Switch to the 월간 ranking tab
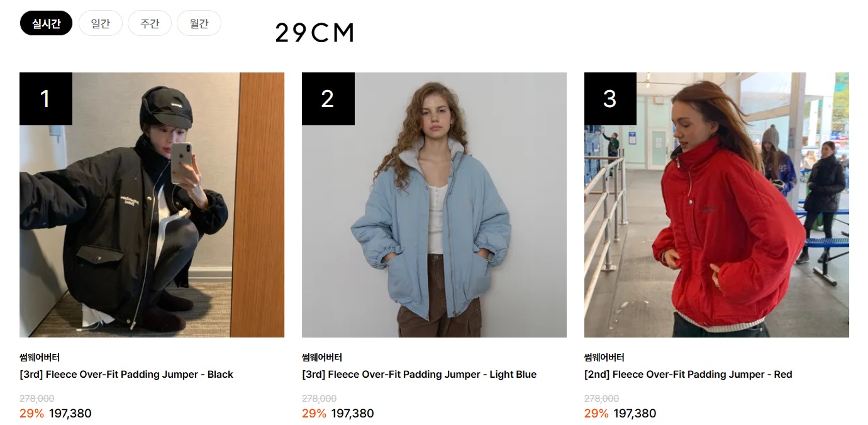The height and width of the screenshot is (425, 868). point(199,23)
